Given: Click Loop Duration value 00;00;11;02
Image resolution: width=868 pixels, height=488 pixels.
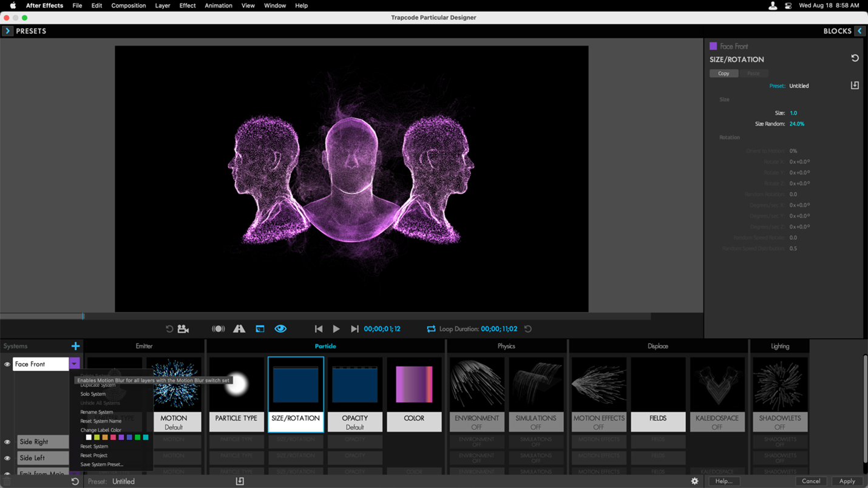Looking at the screenshot, I should [x=499, y=329].
